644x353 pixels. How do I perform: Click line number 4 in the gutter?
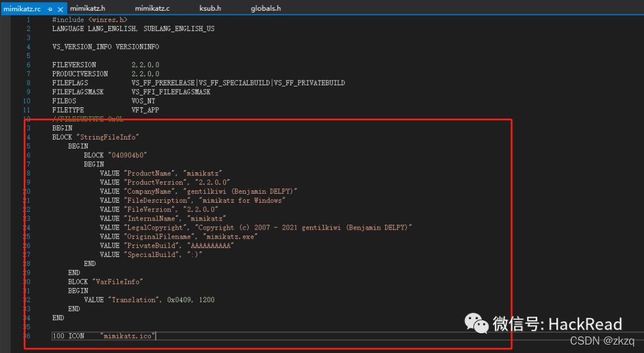pyautogui.click(x=29, y=47)
